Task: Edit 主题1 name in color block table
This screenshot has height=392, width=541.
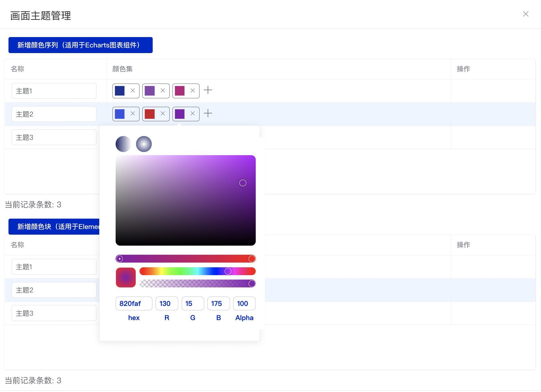Action: point(54,267)
